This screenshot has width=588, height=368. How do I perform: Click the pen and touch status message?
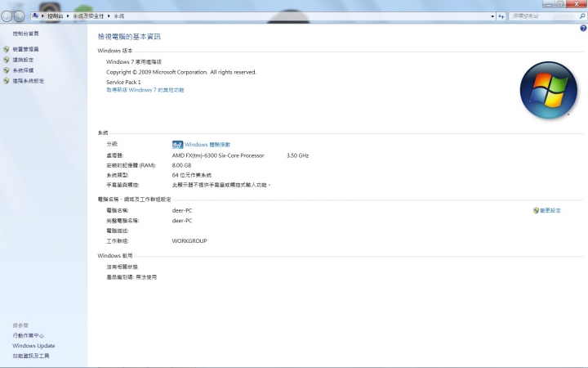click(x=221, y=185)
